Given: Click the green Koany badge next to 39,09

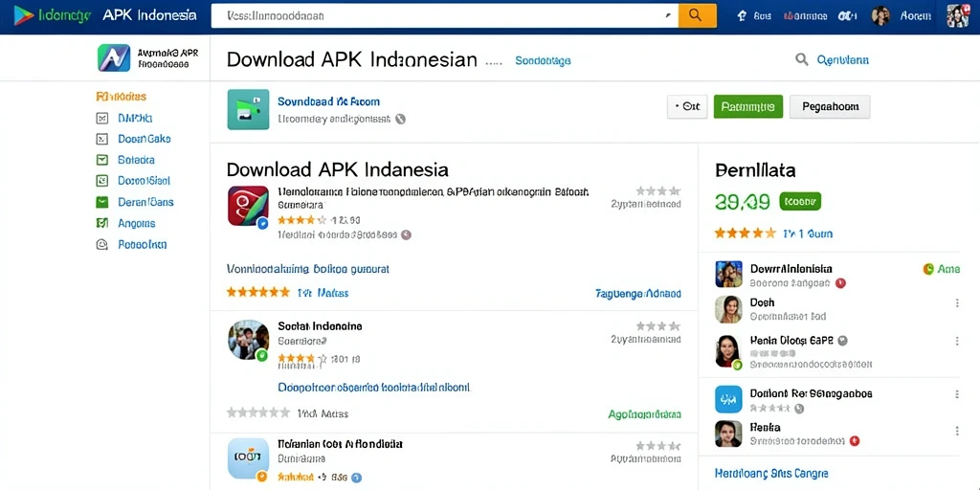Looking at the screenshot, I should 800,201.
